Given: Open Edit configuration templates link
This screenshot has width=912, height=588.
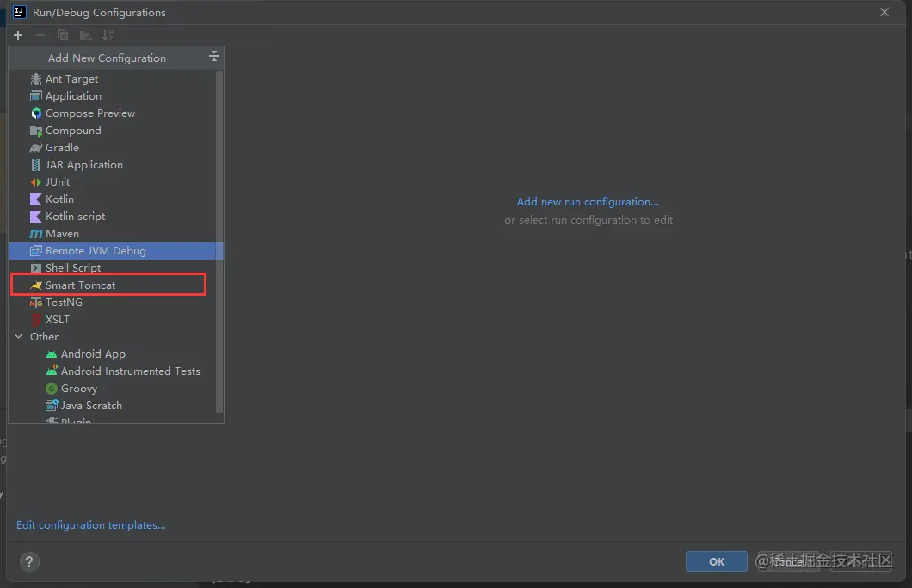Looking at the screenshot, I should (x=90, y=525).
